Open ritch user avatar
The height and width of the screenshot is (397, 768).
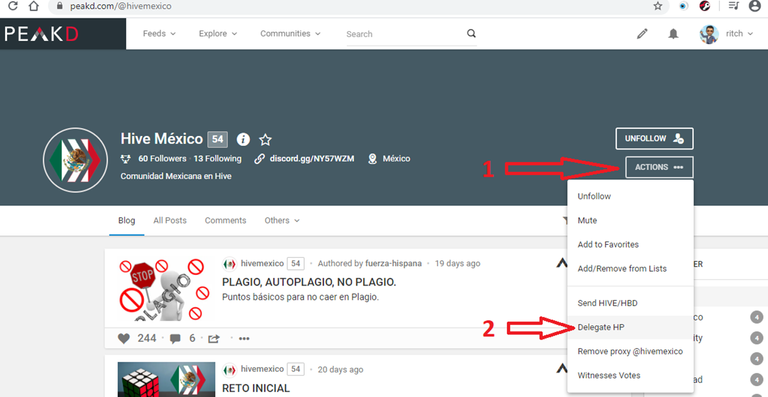[x=709, y=34]
